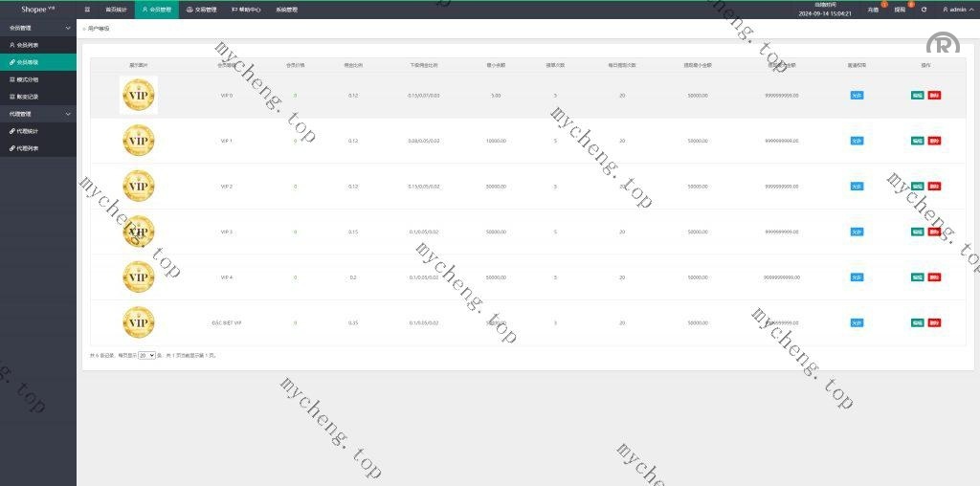This screenshot has width=980, height=486.
Task: Toggle the blue 允许 permission for VIP 0
Action: 857,96
